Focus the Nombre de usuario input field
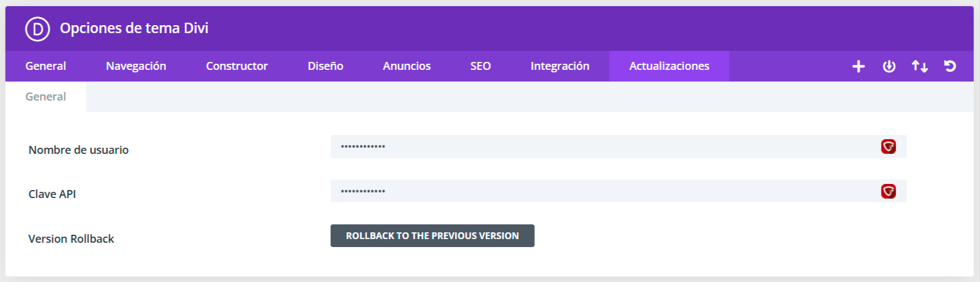The height and width of the screenshot is (282, 980). point(619,147)
